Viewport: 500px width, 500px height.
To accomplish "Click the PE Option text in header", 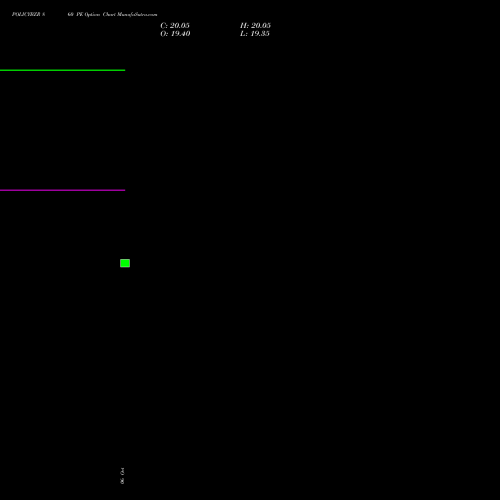I will coord(88,14).
